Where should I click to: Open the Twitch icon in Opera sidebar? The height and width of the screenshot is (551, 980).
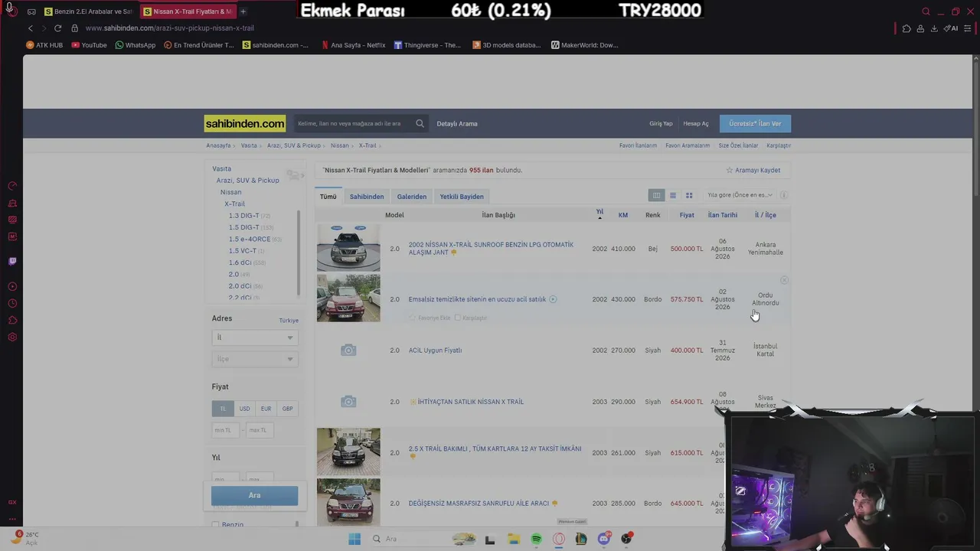pos(12,261)
